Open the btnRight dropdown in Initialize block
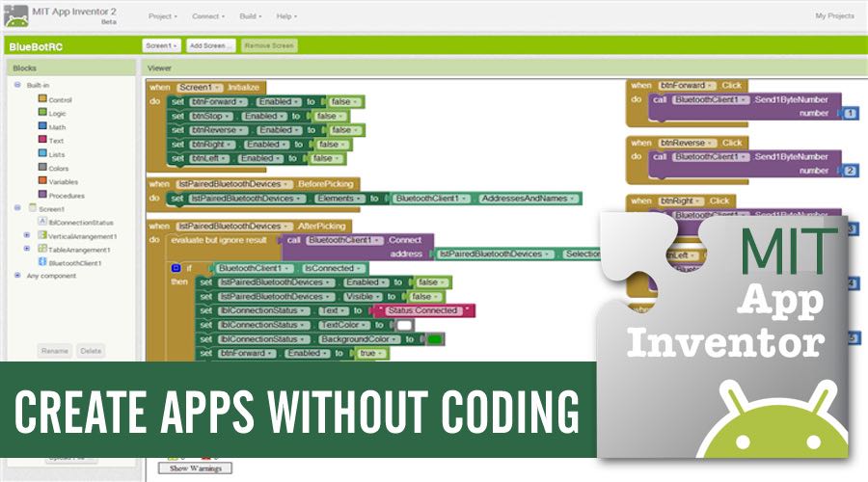Image resolution: width=868 pixels, height=482 pixels. (x=212, y=145)
